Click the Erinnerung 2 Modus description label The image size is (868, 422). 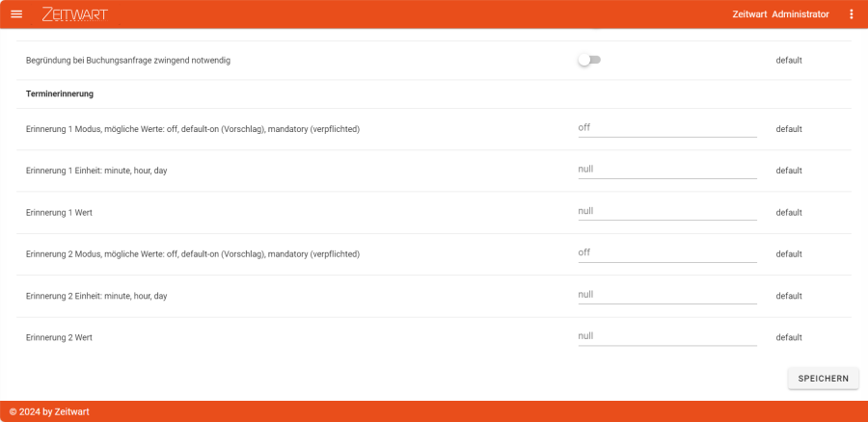[x=192, y=254]
